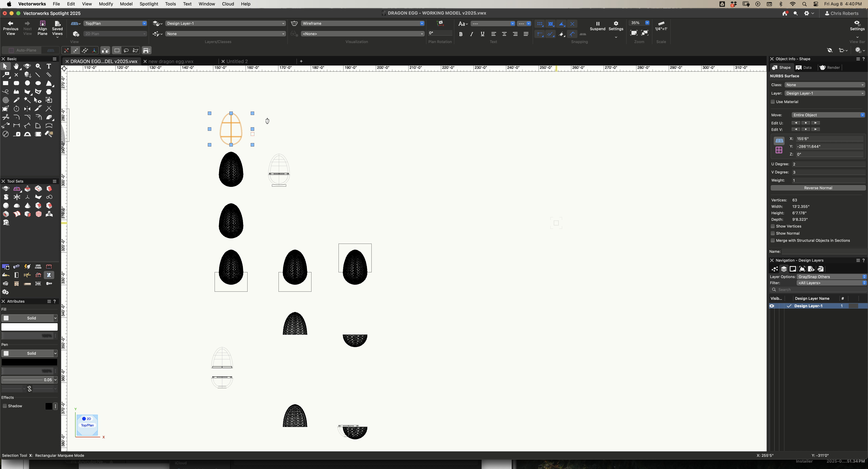The width and height of the screenshot is (868, 469).
Task: Toggle Bold text formatting
Action: coord(461,34)
